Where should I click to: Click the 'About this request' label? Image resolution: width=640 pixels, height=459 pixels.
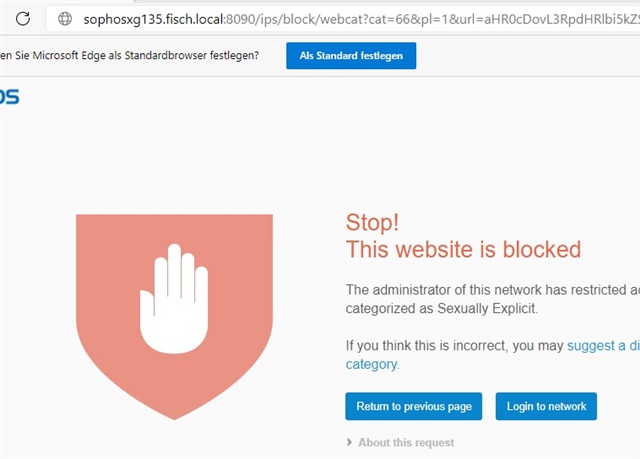pyautogui.click(x=406, y=443)
